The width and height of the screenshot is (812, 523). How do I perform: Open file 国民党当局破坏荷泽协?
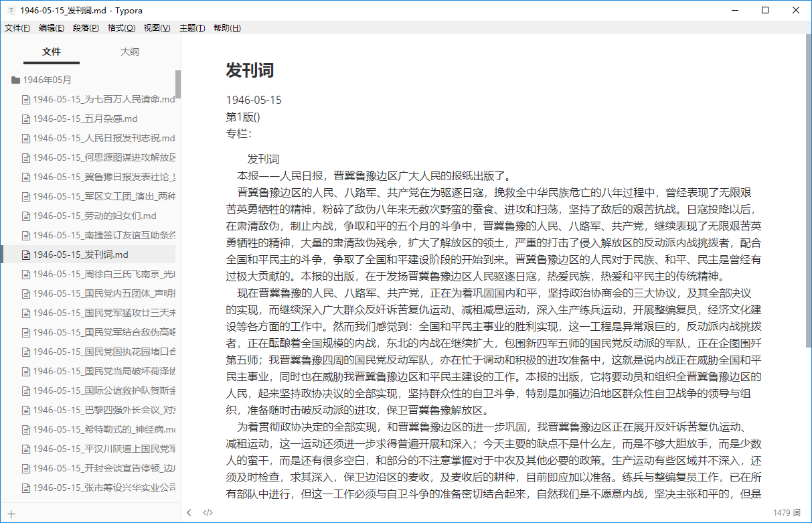point(98,371)
